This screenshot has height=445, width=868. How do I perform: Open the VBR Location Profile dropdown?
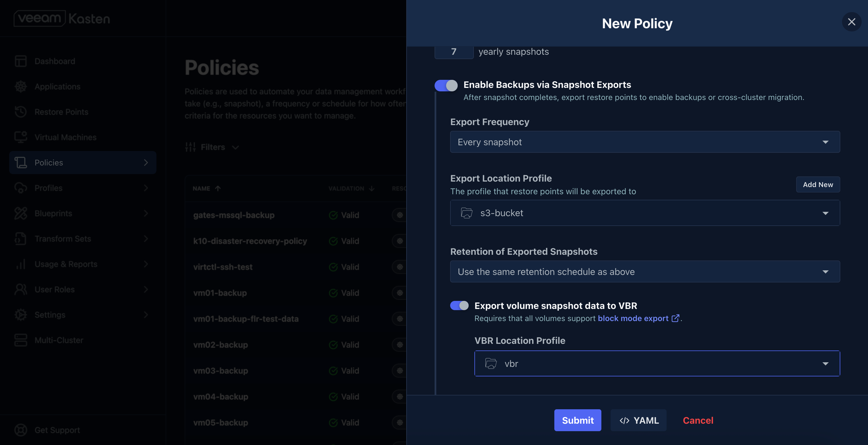coord(657,363)
